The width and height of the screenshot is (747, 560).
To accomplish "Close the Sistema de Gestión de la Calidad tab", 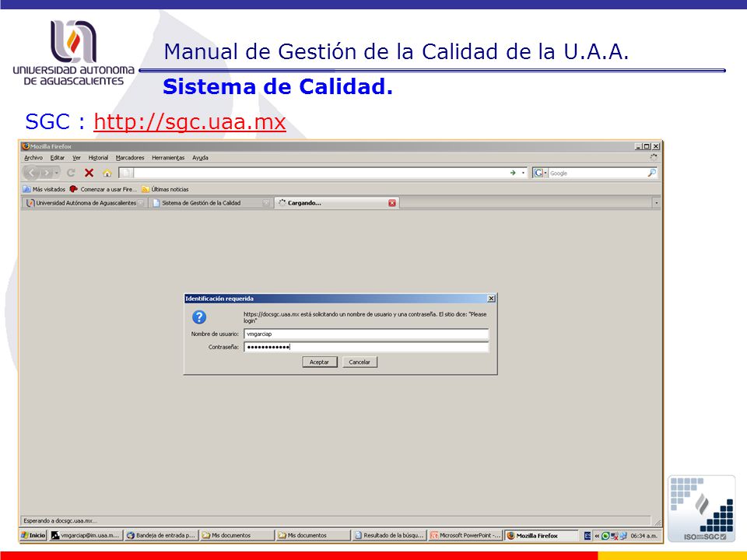I will click(x=266, y=203).
